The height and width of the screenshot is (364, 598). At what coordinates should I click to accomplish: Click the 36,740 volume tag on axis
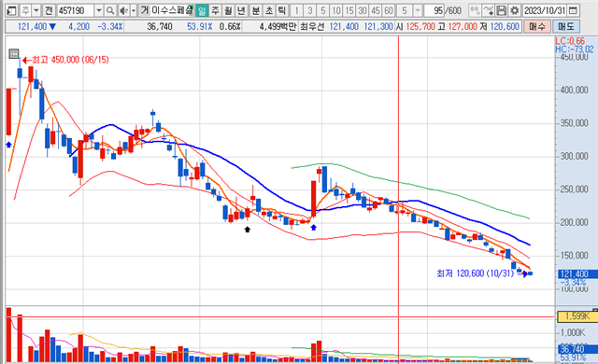tap(577, 349)
